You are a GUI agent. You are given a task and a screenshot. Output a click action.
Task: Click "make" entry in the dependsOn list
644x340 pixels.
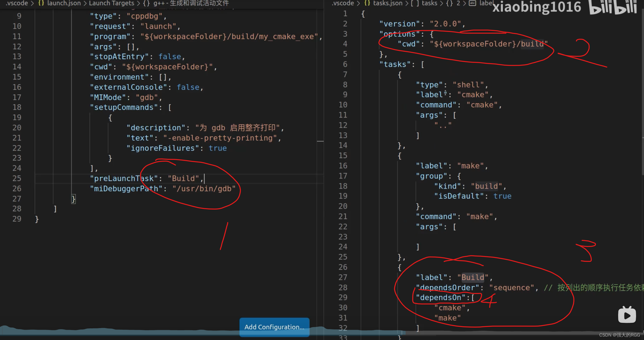tap(447, 318)
